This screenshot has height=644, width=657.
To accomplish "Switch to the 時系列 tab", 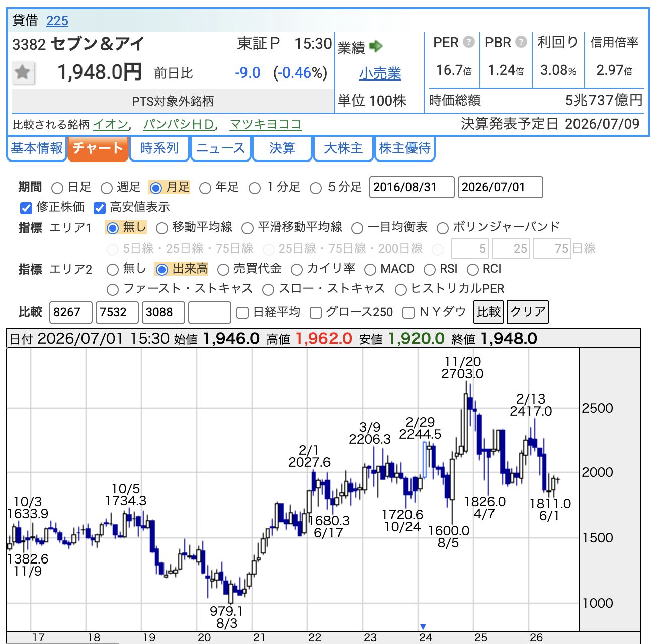I will click(159, 148).
